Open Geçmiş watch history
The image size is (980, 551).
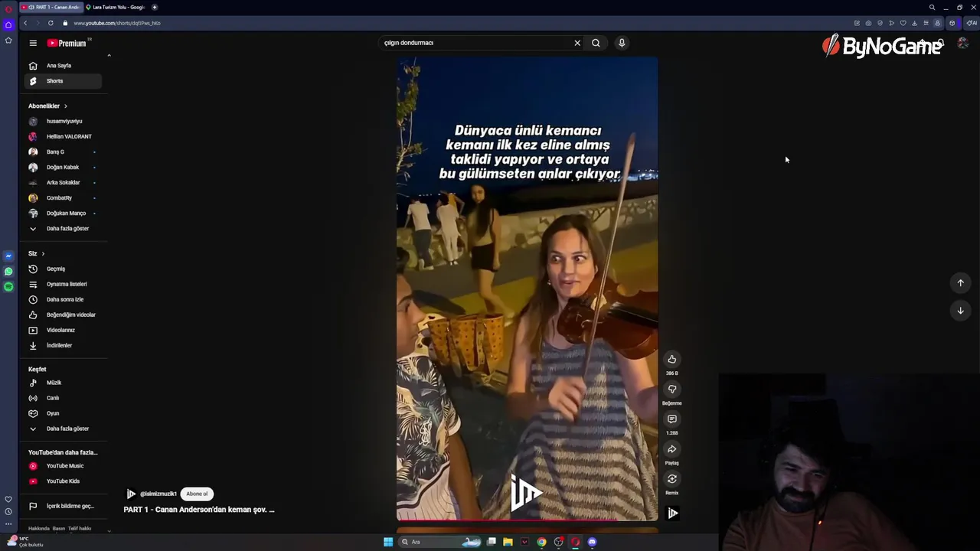[x=62, y=269]
